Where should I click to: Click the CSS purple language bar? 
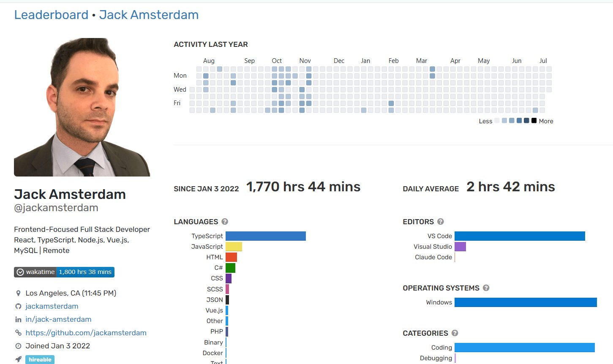[x=229, y=278]
